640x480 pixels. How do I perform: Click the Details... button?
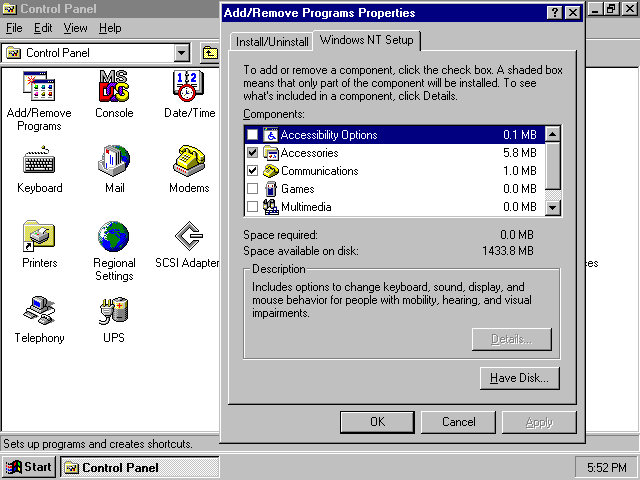511,339
